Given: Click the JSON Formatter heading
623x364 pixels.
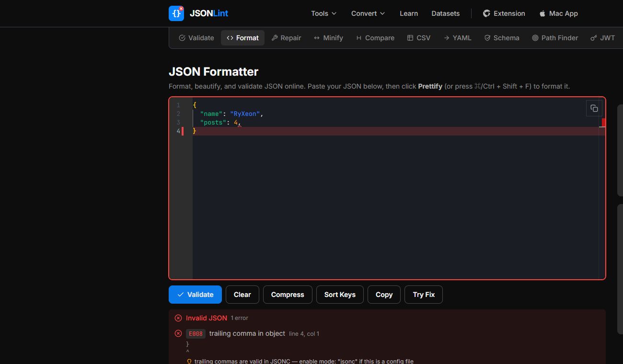Looking at the screenshot, I should pyautogui.click(x=214, y=72).
